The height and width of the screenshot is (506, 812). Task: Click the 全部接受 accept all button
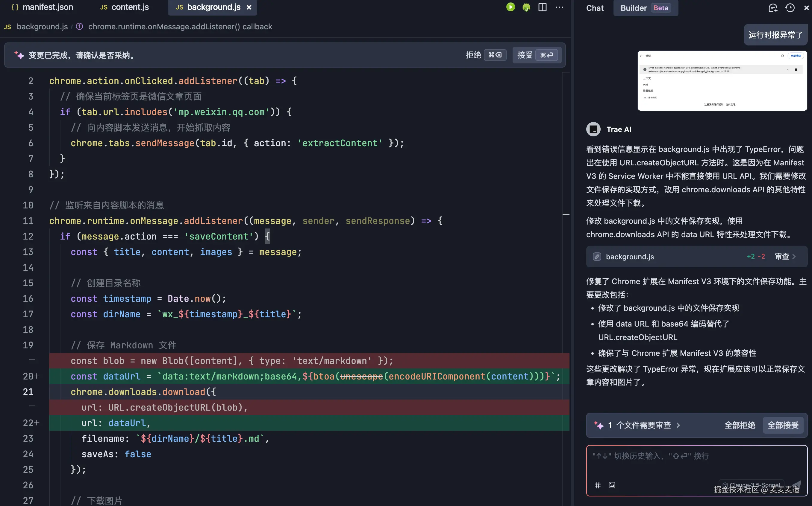pyautogui.click(x=783, y=425)
